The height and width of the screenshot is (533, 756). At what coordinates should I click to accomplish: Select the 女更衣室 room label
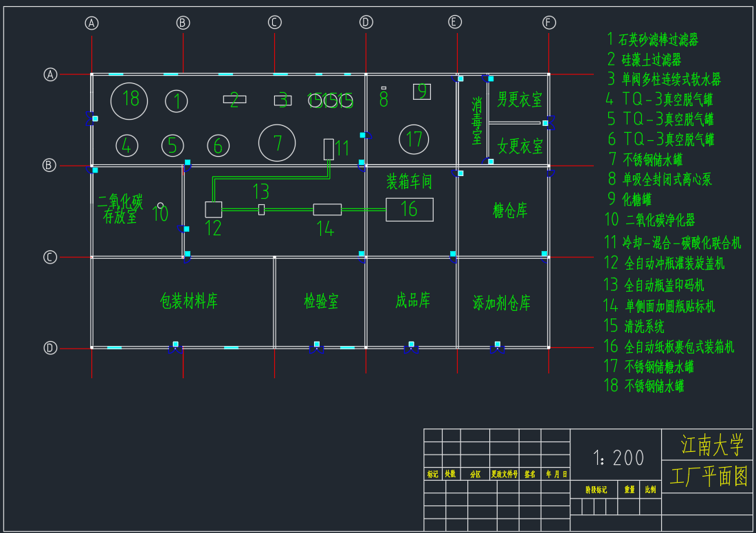pyautogui.click(x=520, y=146)
